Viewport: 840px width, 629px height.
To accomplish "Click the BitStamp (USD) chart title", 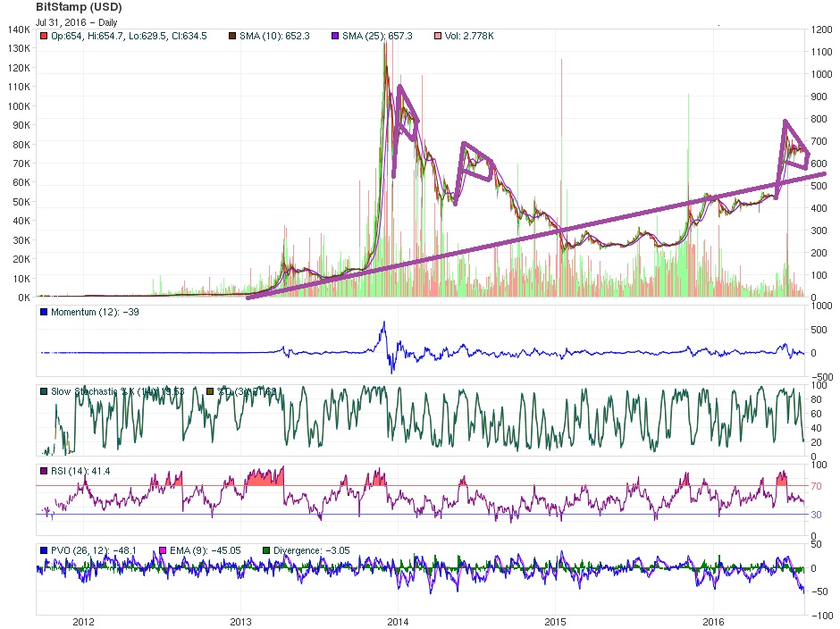I will pos(79,7).
